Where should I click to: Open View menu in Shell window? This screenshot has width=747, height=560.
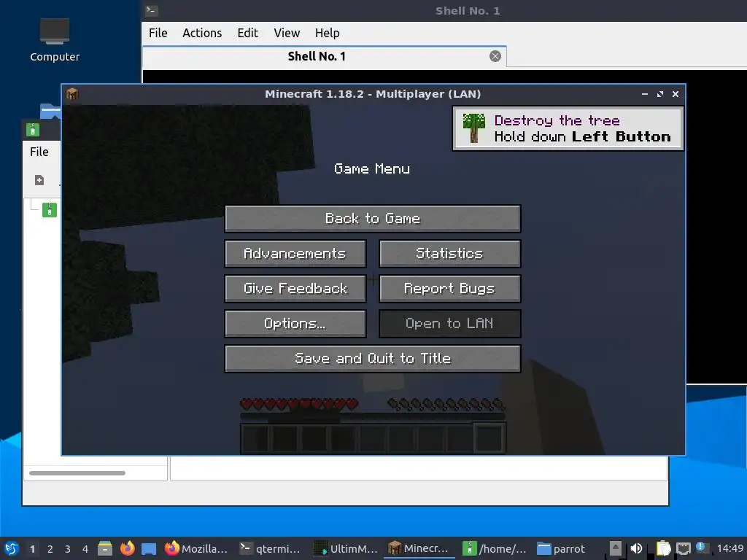pos(287,33)
